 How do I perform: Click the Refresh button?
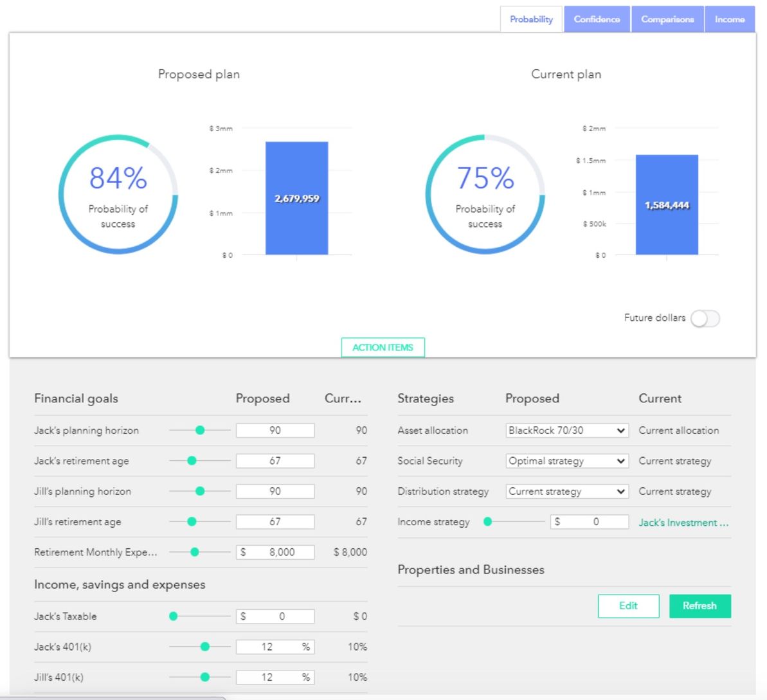coord(700,606)
